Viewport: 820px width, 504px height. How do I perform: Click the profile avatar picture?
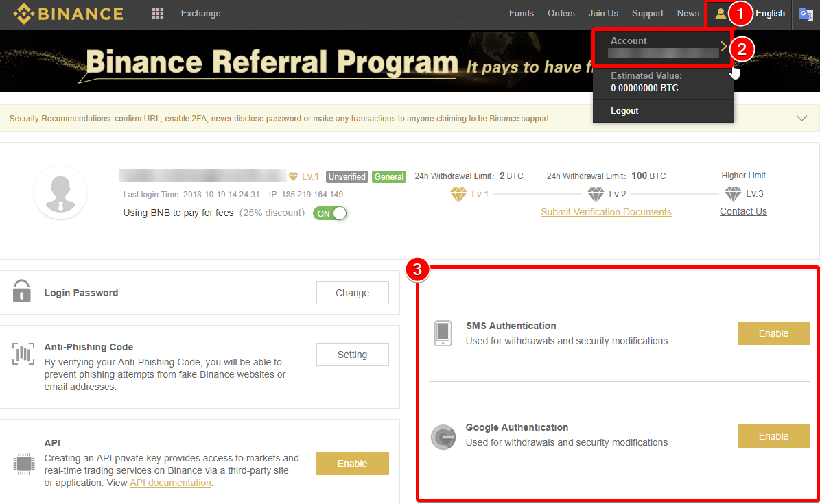60,193
